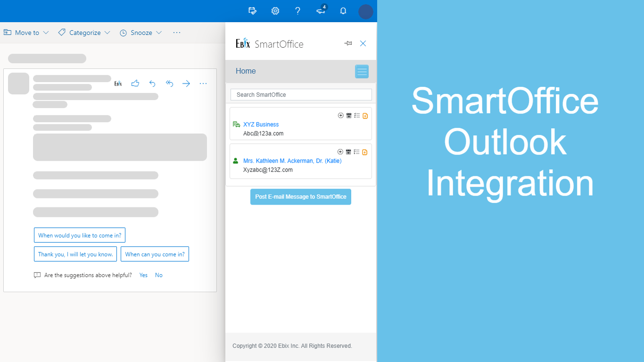Open the account profile avatar

366,11
